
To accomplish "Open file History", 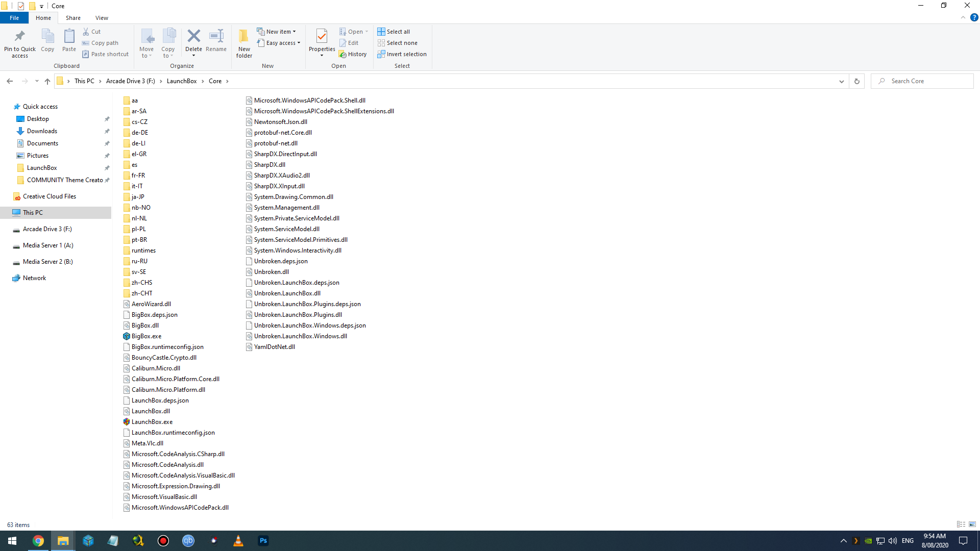I will click(353, 54).
